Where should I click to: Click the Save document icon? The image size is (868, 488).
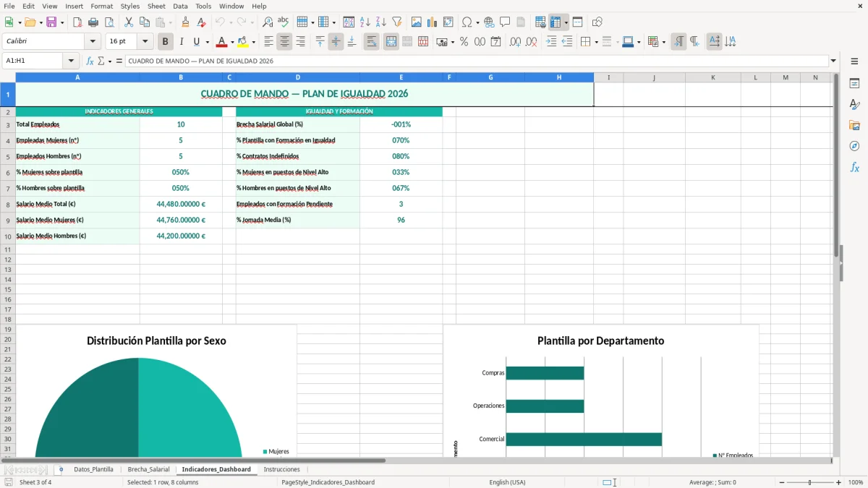(x=51, y=22)
